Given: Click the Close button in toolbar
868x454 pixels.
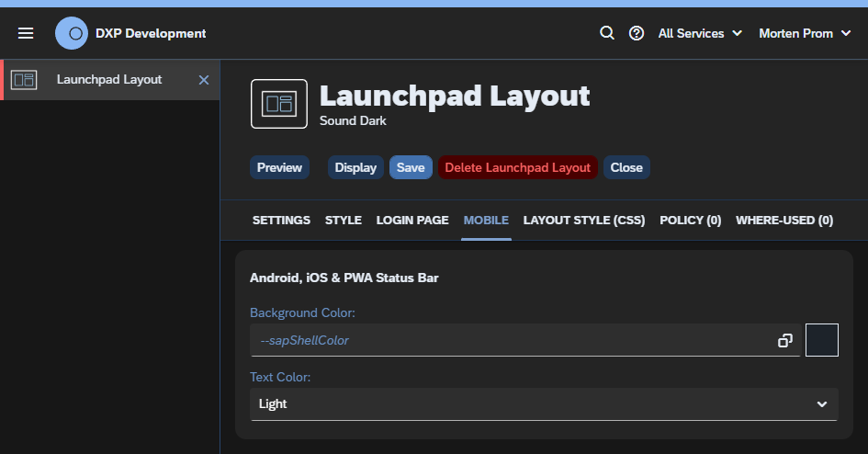Looking at the screenshot, I should pyautogui.click(x=626, y=168).
